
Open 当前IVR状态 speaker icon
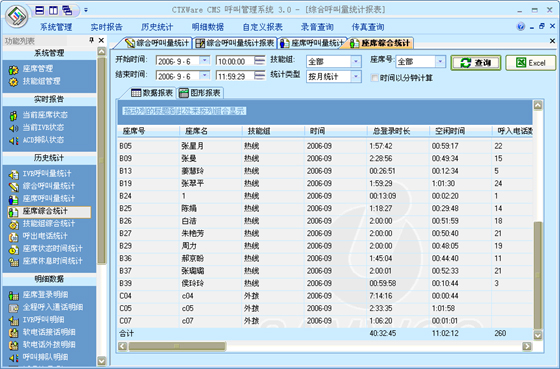pos(14,128)
